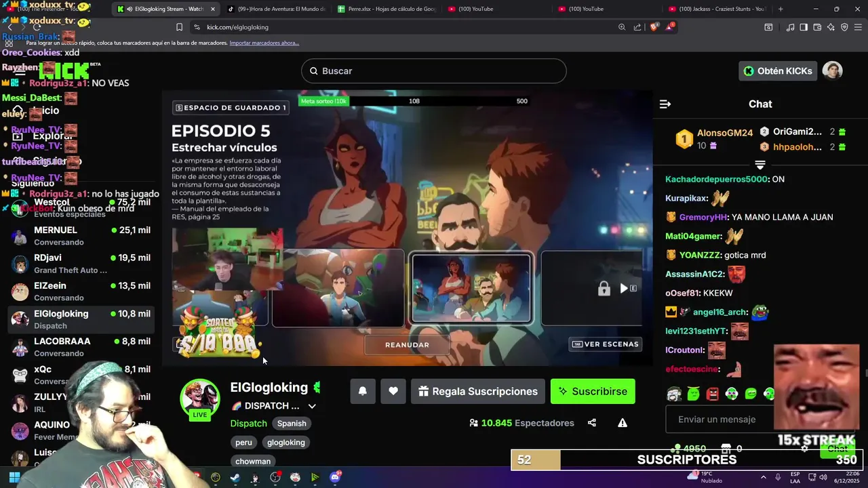Screen dimensions: 868x488
Task: Expand the stream title dropdown chevron
Action: point(312,406)
